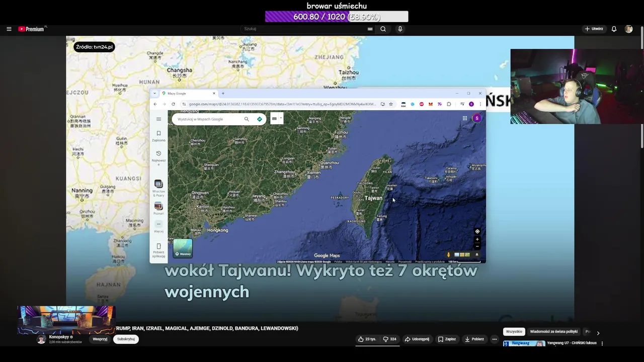This screenshot has width=644, height=362.
Task: Open the Chrome extensions puzzle icon
Action: pos(449,104)
